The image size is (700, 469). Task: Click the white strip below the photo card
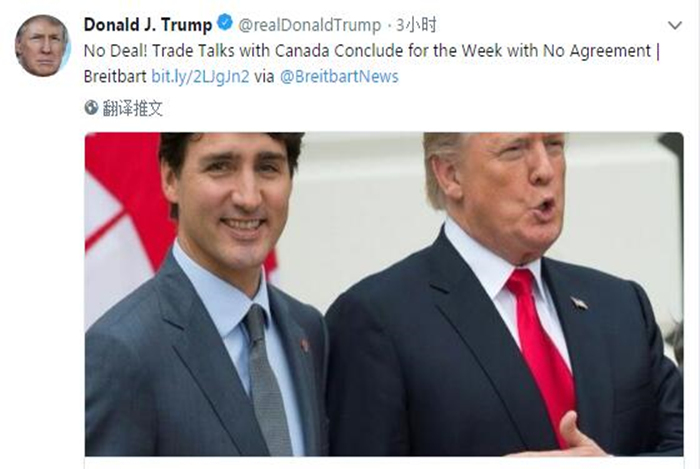click(384, 463)
